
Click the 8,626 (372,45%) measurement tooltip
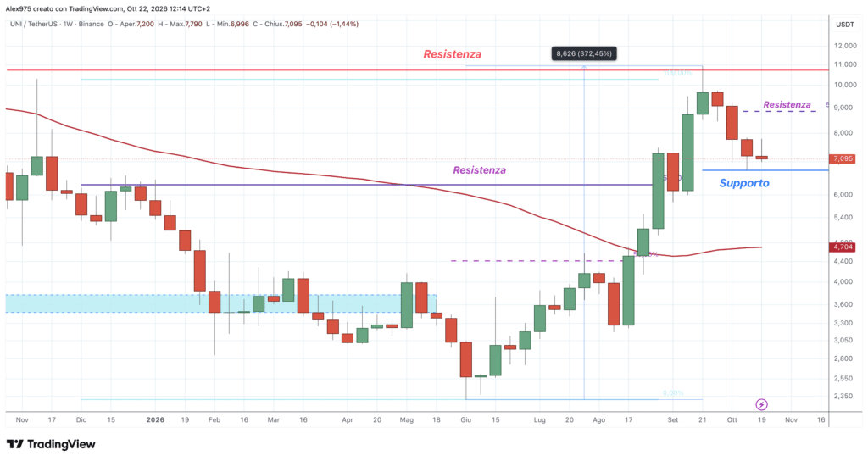point(584,53)
